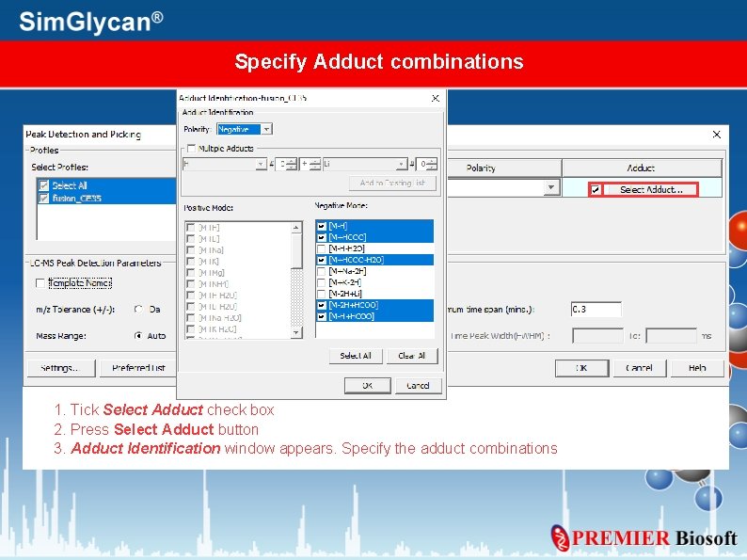Click Select All in Adduct Identification
Screen dimensions: 747x560
pyautogui.click(x=356, y=356)
